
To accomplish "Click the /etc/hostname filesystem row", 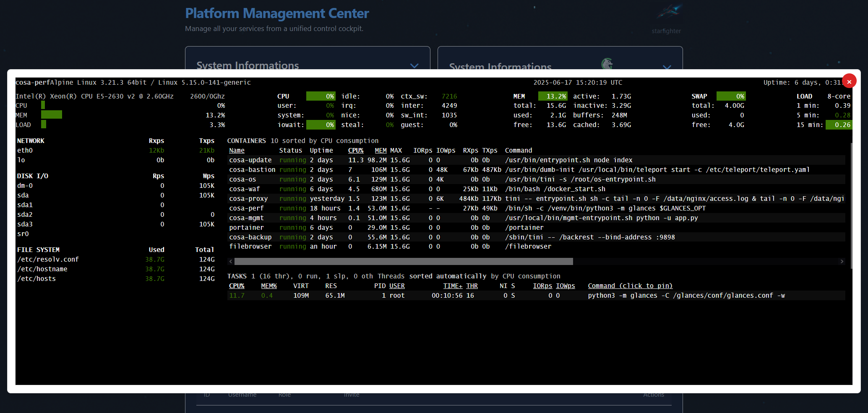I will [116, 269].
